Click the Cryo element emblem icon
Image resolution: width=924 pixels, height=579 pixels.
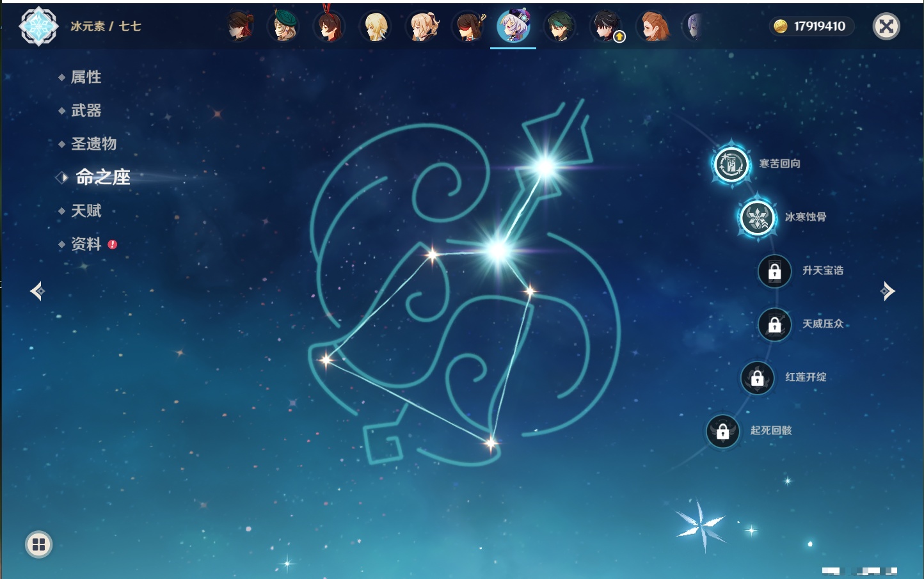point(38,26)
